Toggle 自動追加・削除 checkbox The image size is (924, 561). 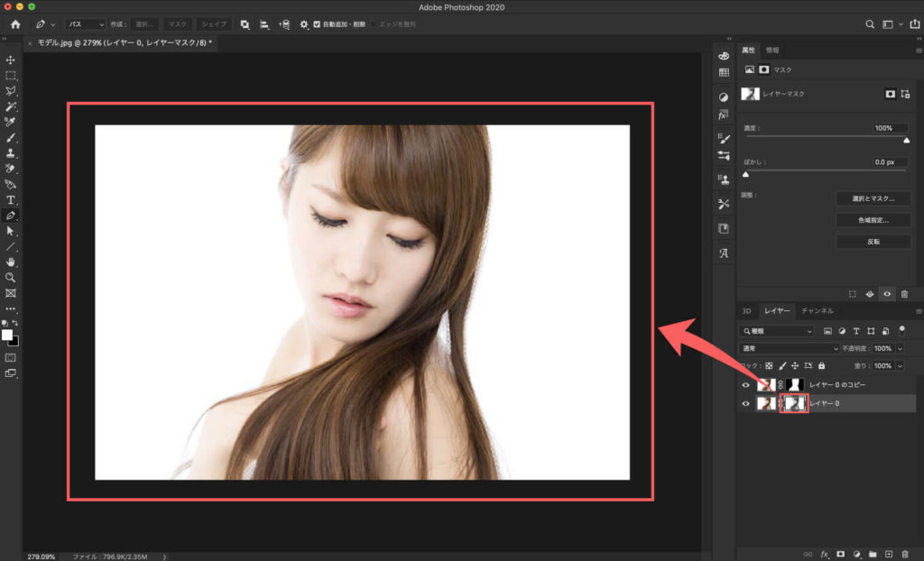[317, 24]
